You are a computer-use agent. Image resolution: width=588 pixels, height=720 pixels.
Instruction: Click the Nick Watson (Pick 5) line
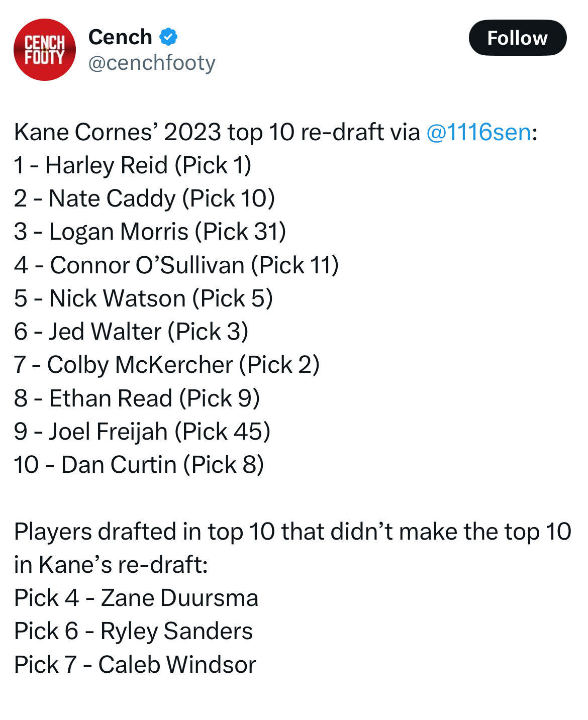click(x=144, y=298)
